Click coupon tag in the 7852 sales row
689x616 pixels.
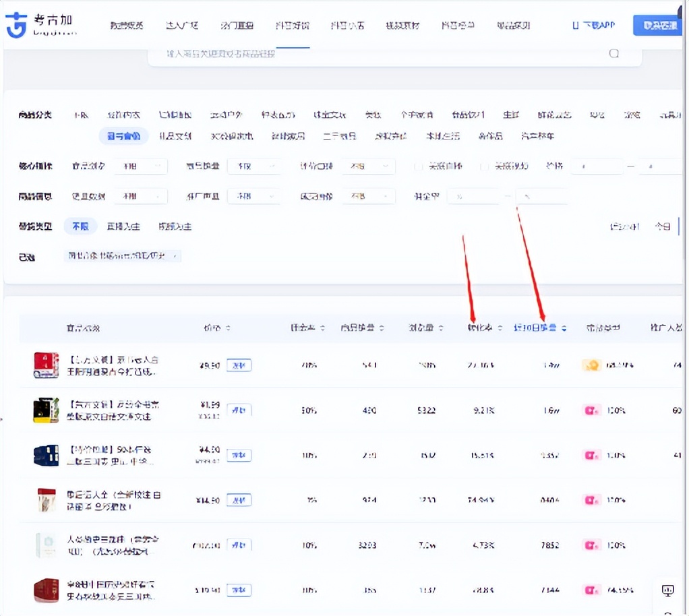click(239, 545)
